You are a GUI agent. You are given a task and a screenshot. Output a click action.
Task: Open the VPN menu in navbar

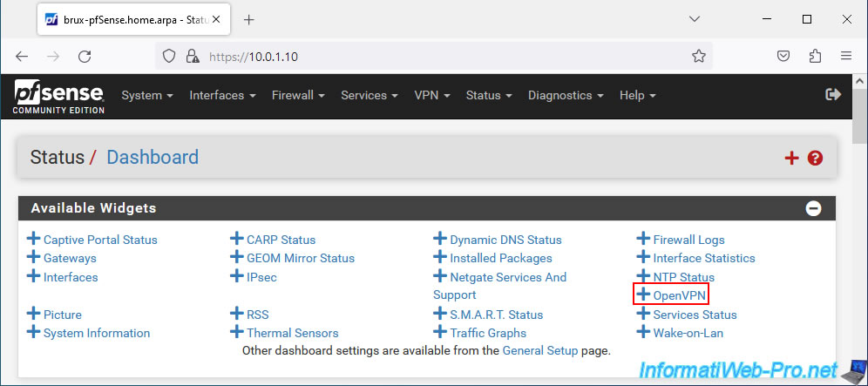coord(431,95)
